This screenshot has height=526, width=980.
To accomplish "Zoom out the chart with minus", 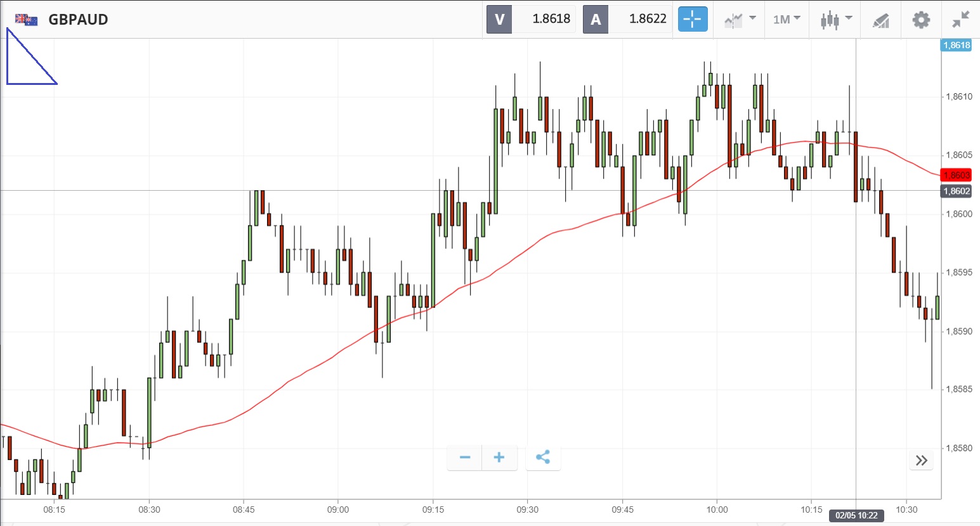I will click(465, 458).
